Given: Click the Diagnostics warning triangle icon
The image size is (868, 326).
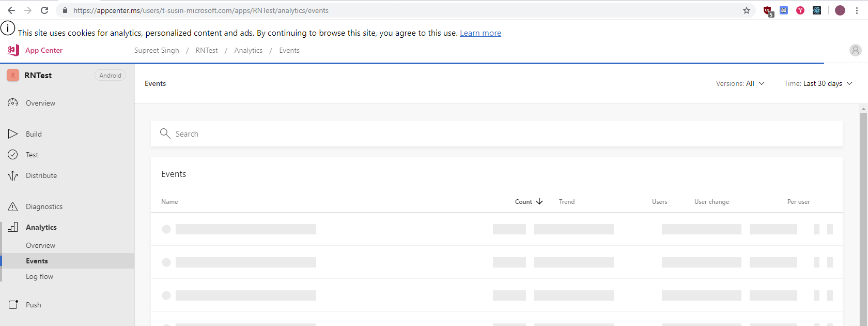Looking at the screenshot, I should 13,206.
